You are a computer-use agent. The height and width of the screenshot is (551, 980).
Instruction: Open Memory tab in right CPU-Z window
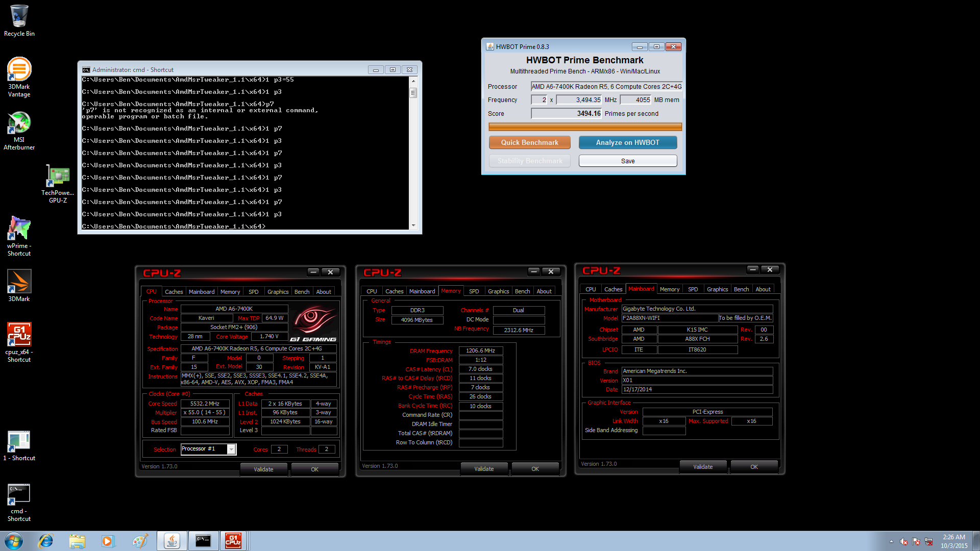click(669, 289)
